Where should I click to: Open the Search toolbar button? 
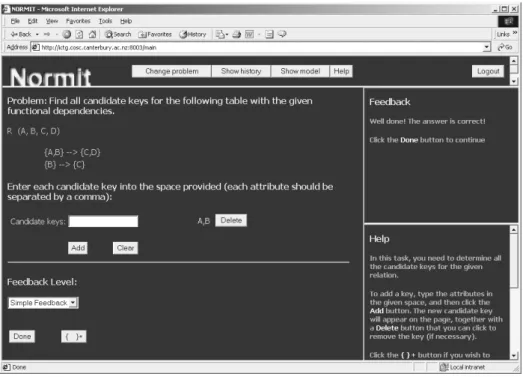tap(118, 34)
